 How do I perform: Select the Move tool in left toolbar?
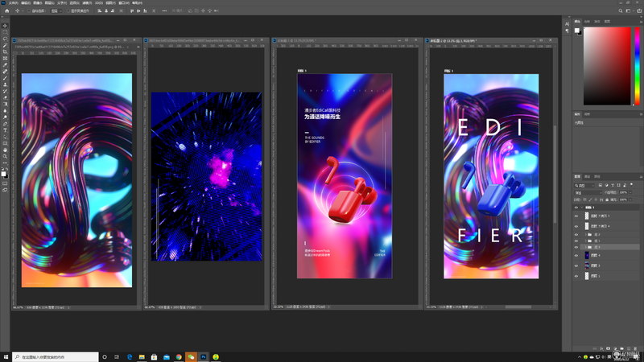[5, 26]
